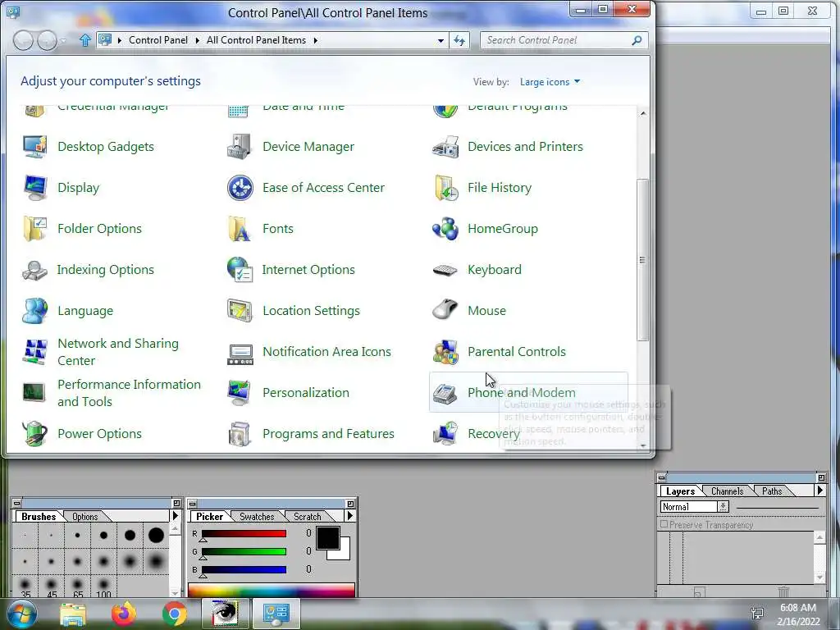
Task: Adjust the green G color slider
Action: (244, 552)
